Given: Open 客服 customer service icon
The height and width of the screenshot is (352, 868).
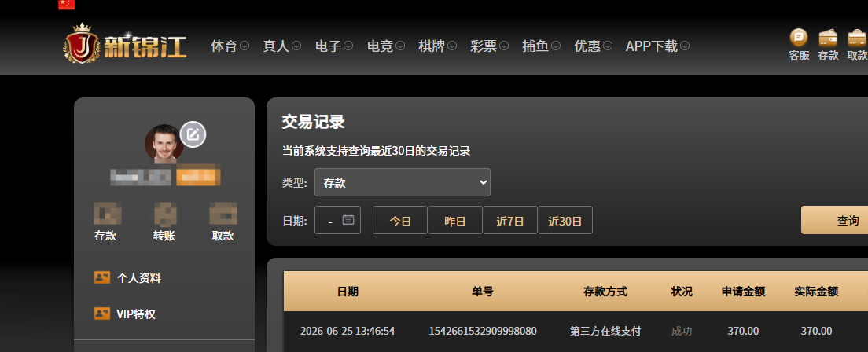Looking at the screenshot, I should point(799,38).
